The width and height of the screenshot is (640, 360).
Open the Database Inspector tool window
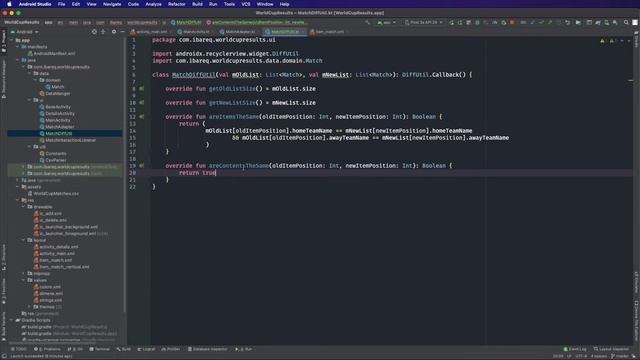coord(207,349)
